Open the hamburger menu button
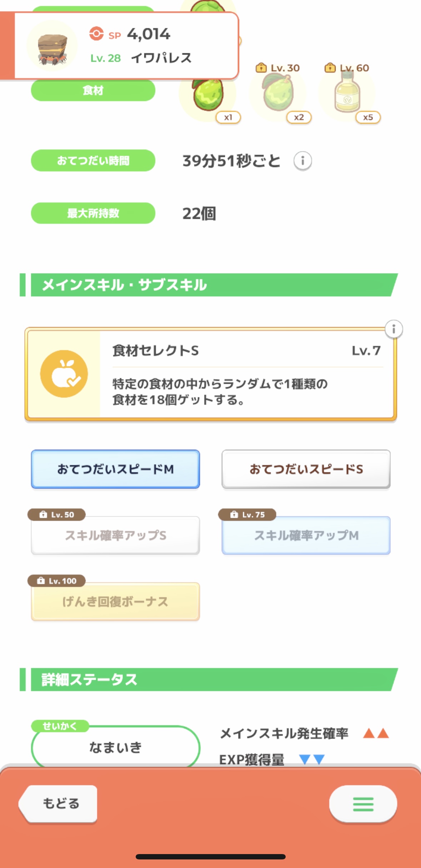The height and width of the screenshot is (868, 421). [363, 804]
